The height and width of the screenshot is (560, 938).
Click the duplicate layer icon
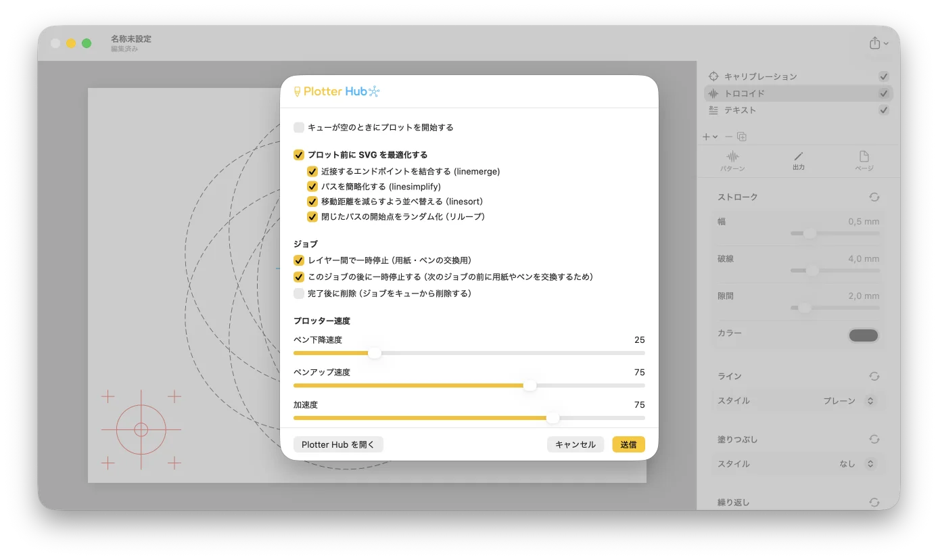(742, 137)
